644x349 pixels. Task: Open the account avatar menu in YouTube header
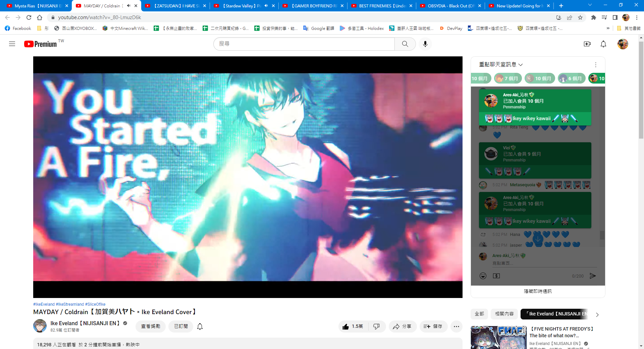tap(623, 44)
